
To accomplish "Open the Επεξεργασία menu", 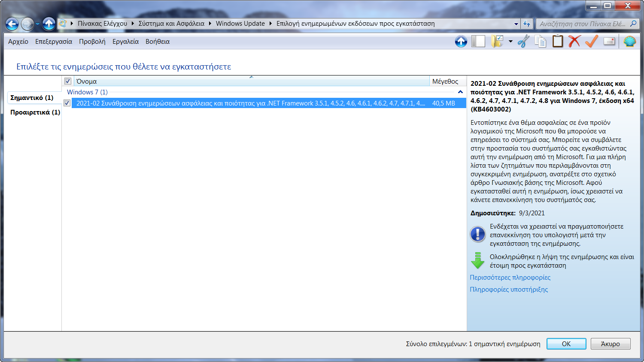I will 54,42.
